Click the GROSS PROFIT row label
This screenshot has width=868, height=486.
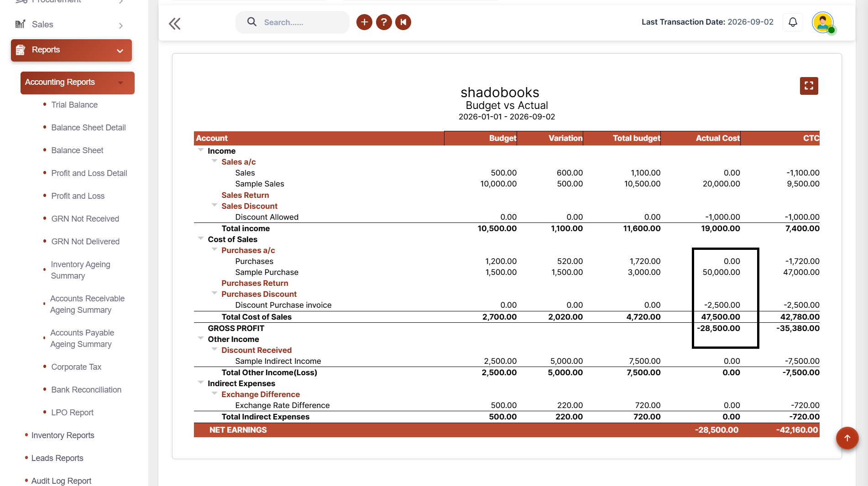236,328
